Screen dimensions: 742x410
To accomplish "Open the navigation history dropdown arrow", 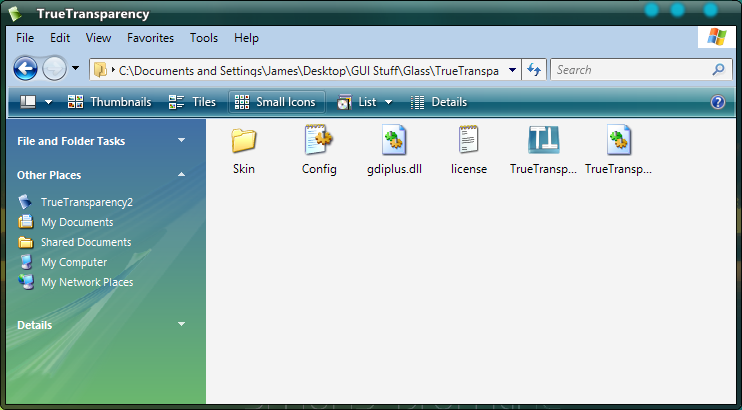I will (76, 69).
